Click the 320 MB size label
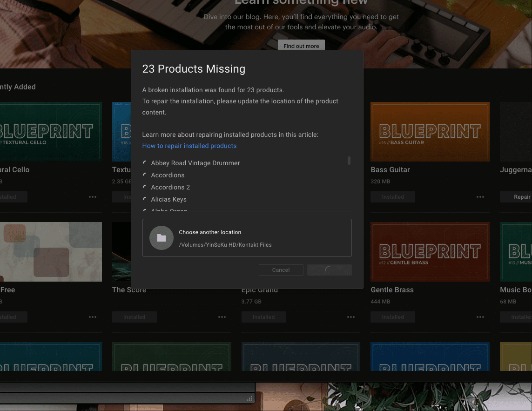The image size is (532, 411). (x=380, y=182)
